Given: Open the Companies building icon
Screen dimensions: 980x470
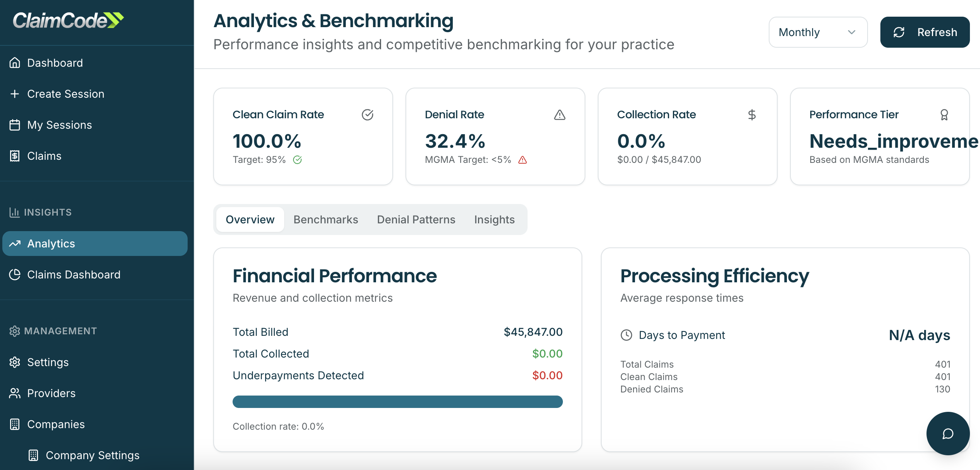Looking at the screenshot, I should (15, 424).
